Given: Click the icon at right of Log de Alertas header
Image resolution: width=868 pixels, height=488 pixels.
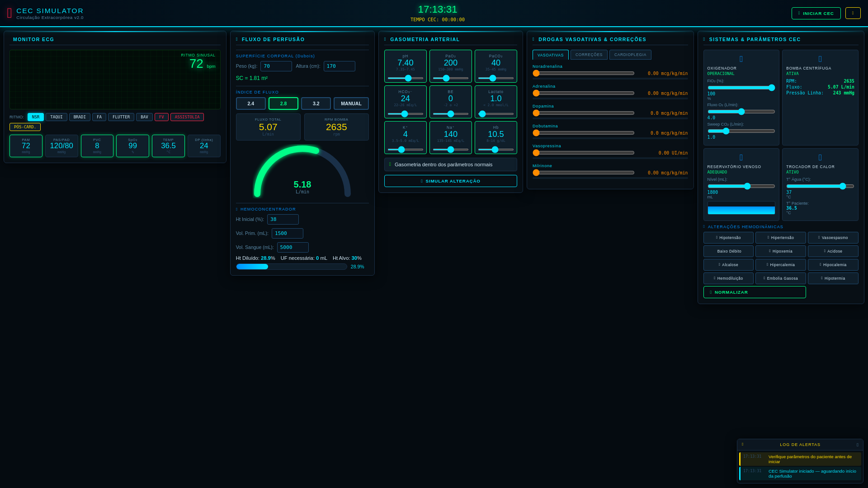Looking at the screenshot, I should pos(857,445).
